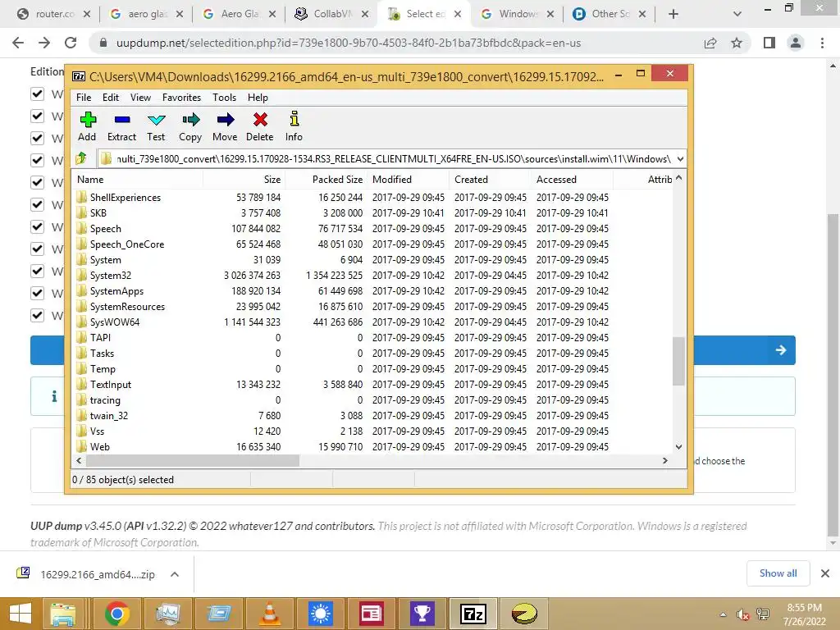Open download item options chevron
840x630 pixels.
coord(174,574)
